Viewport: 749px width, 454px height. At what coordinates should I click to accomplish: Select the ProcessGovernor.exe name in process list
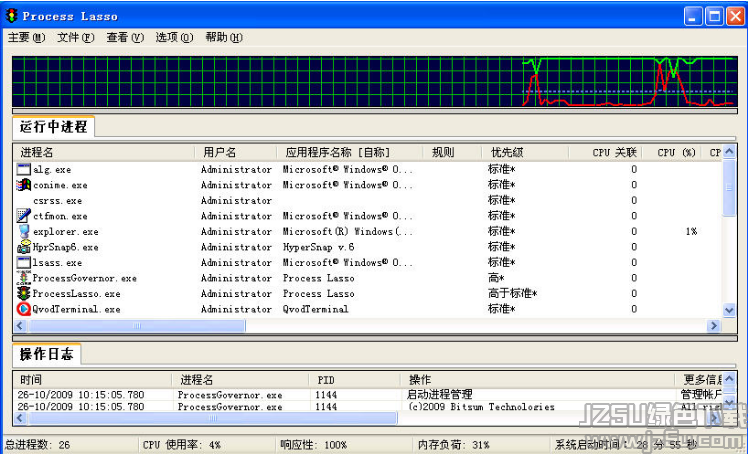tap(85, 278)
